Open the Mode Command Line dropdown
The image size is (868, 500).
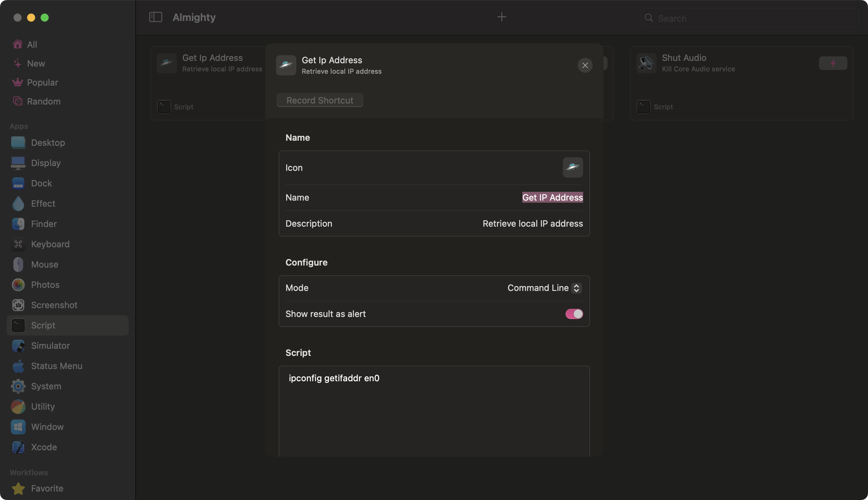pyautogui.click(x=544, y=288)
